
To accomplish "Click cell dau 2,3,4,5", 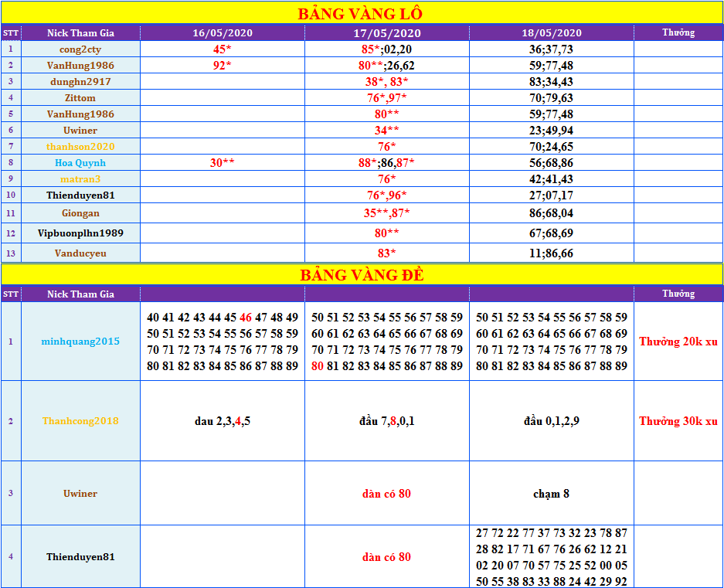I will [x=222, y=421].
